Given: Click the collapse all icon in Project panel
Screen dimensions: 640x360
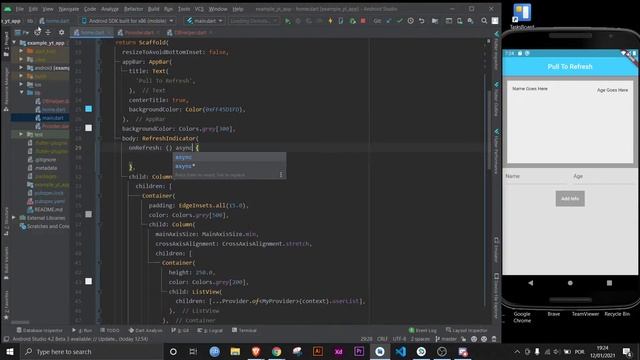Looking at the screenshot, I should coord(48,32).
